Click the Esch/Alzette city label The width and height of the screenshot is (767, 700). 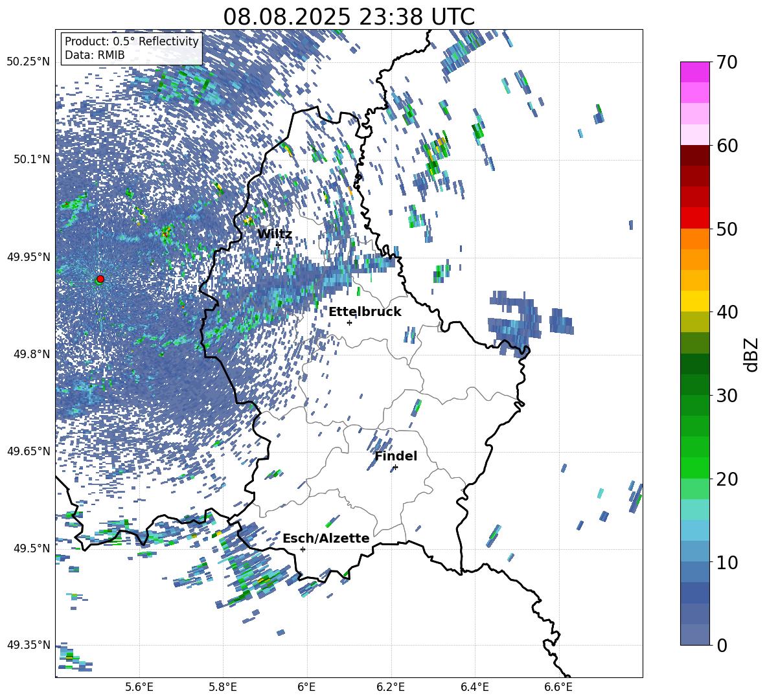point(326,538)
